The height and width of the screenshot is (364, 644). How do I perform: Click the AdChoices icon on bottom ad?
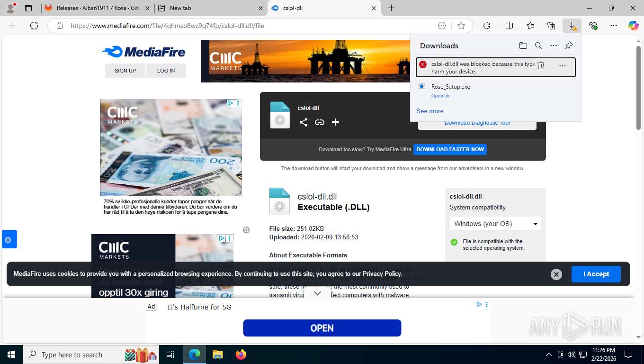tap(479, 305)
